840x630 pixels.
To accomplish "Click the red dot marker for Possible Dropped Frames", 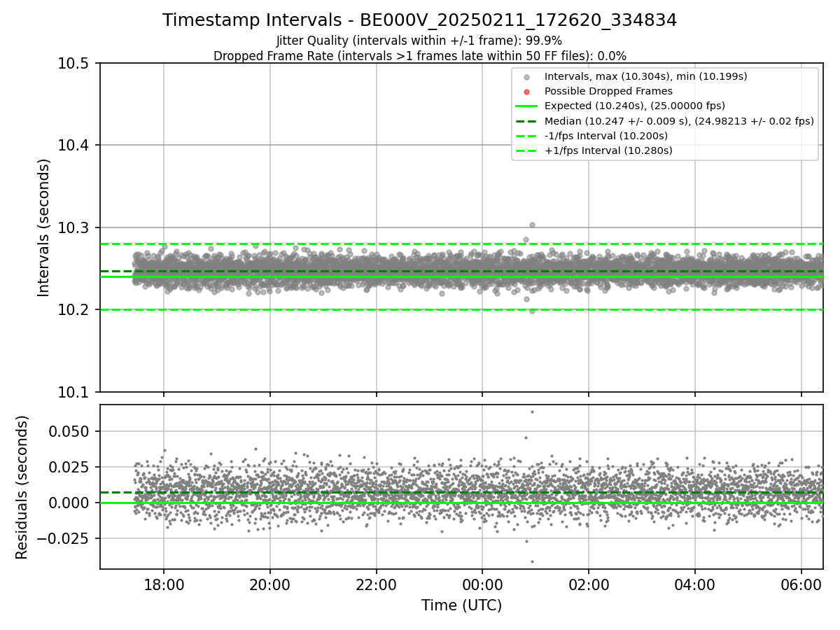I will [x=526, y=91].
